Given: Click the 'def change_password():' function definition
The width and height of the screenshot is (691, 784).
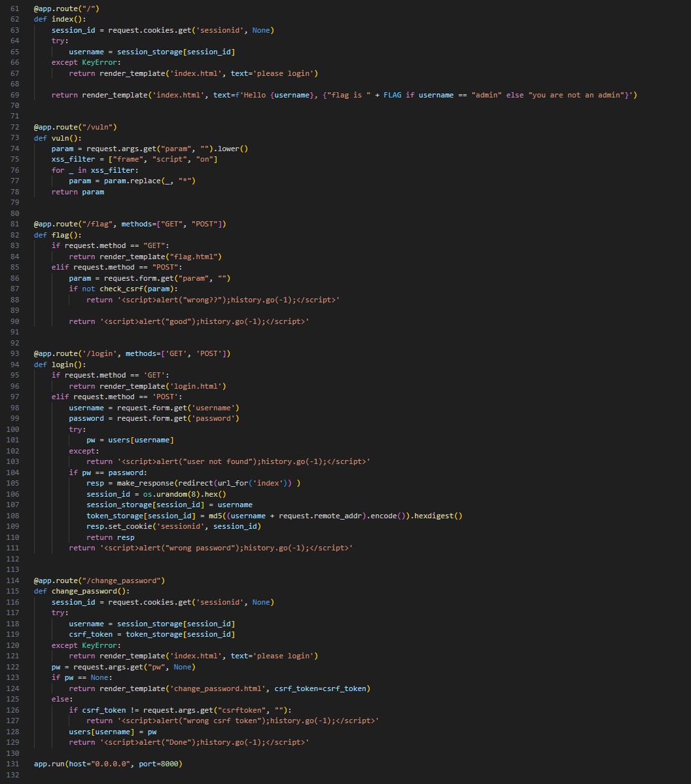Looking at the screenshot, I should [x=82, y=591].
